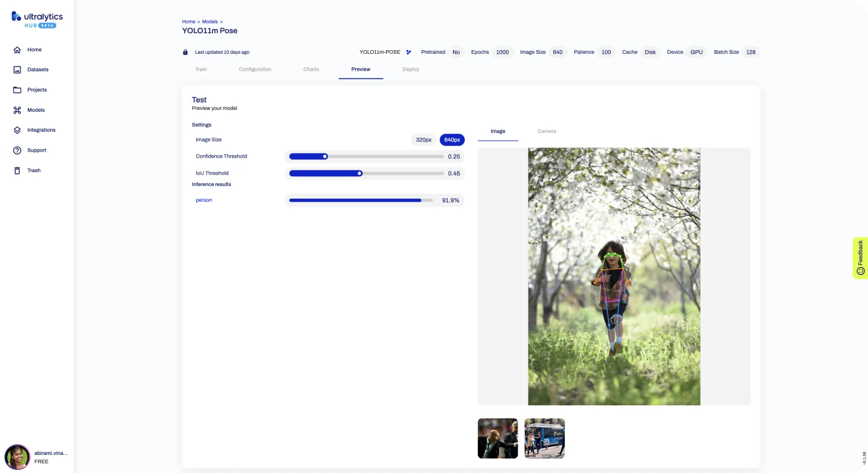The height and width of the screenshot is (473, 868).
Task: Click the Patience 100 value chip
Action: 606,52
